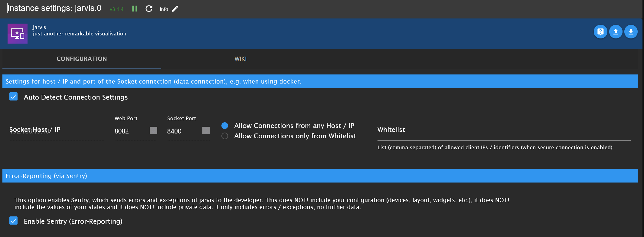Select Allow Connections from any Host radio
The height and width of the screenshot is (237, 644).
[225, 126]
